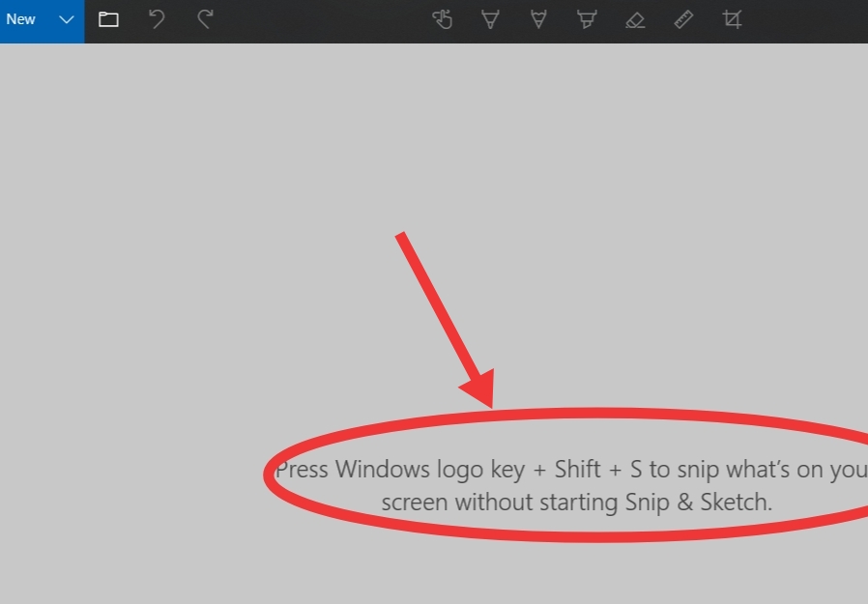Select the Ballpoint pen tool
The width and height of the screenshot is (868, 604).
pos(490,20)
